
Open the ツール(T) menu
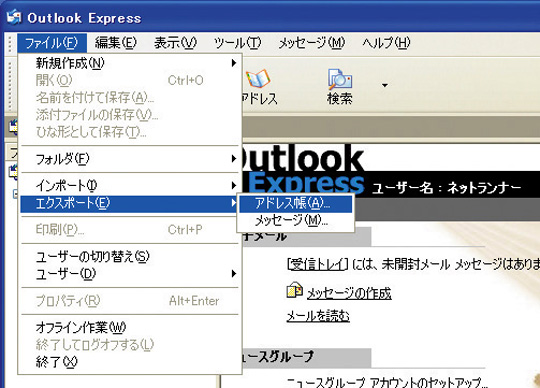point(238,43)
